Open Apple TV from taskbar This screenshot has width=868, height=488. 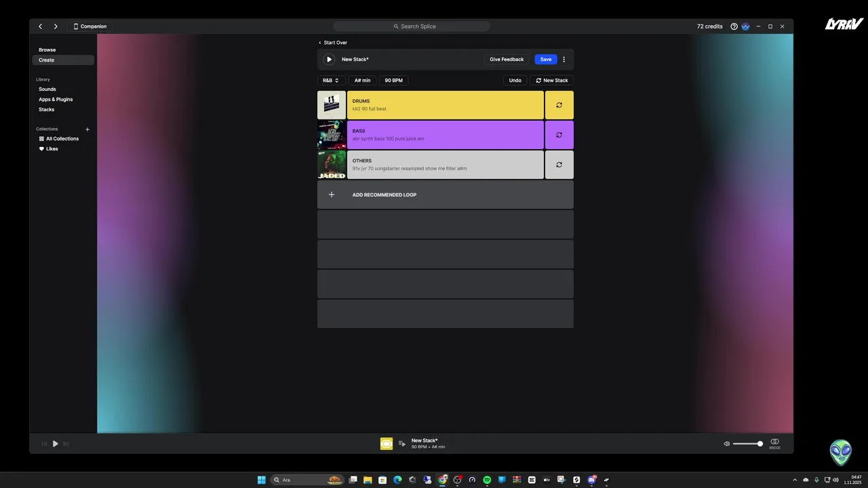(x=547, y=480)
